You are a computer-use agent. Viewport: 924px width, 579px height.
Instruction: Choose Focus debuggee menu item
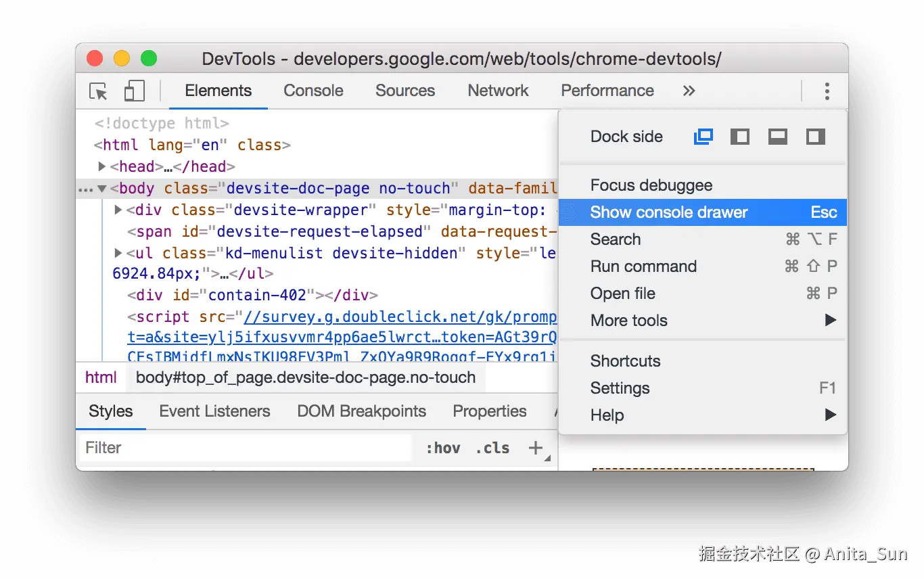[703, 185]
